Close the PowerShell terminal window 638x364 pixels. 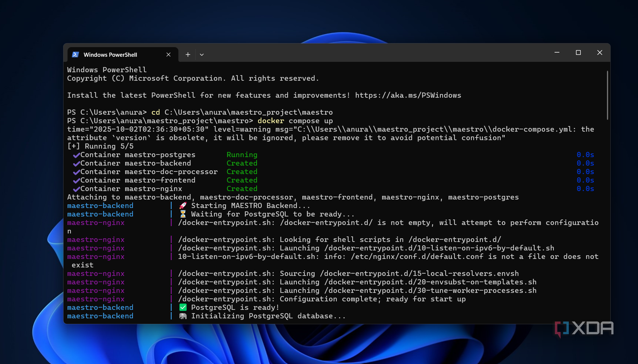[x=600, y=53]
